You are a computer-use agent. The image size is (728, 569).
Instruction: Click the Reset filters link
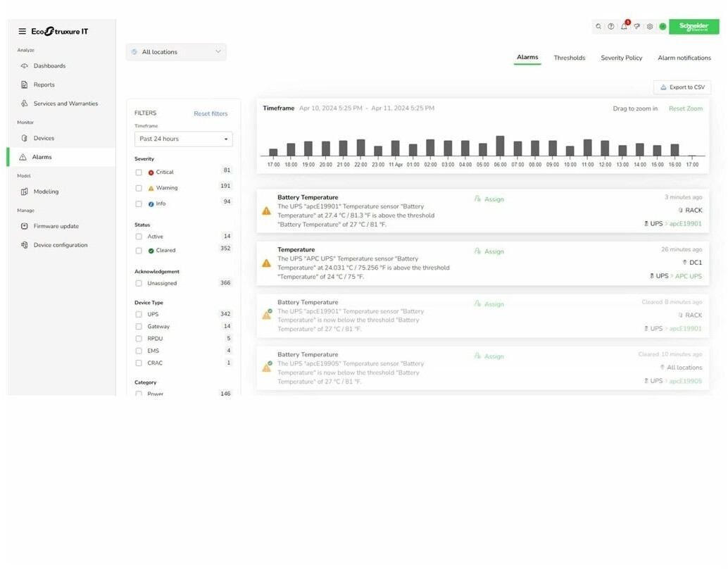[x=211, y=114]
